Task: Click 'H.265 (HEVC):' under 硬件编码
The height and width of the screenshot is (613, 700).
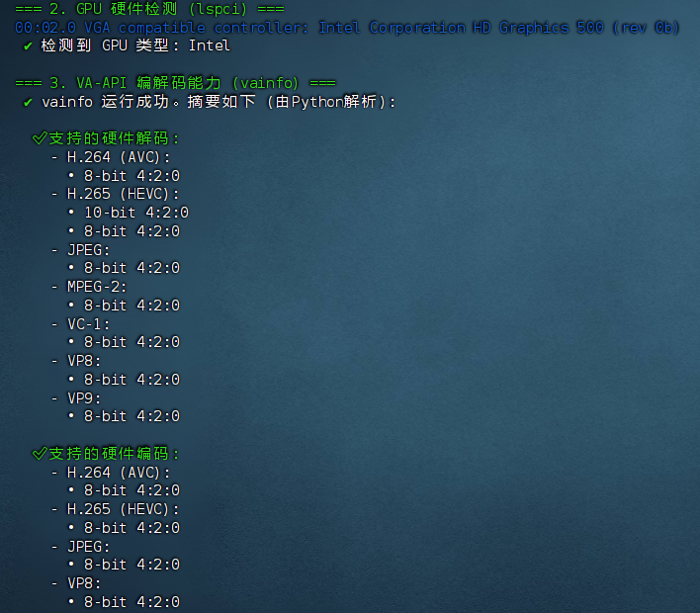Action: coord(123,509)
